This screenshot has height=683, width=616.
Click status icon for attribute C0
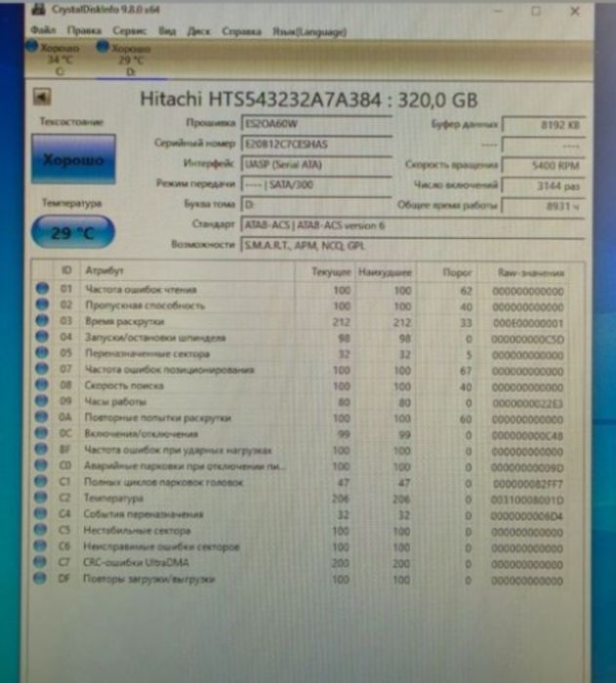tap(41, 465)
